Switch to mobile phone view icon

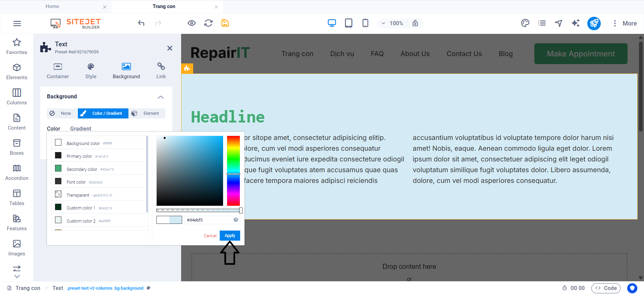click(x=365, y=23)
